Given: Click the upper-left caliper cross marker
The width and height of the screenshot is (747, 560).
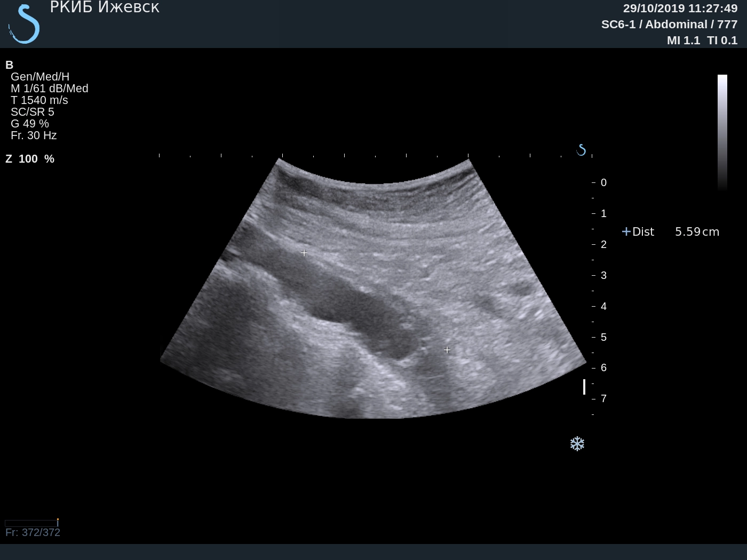Looking at the screenshot, I should [x=304, y=253].
